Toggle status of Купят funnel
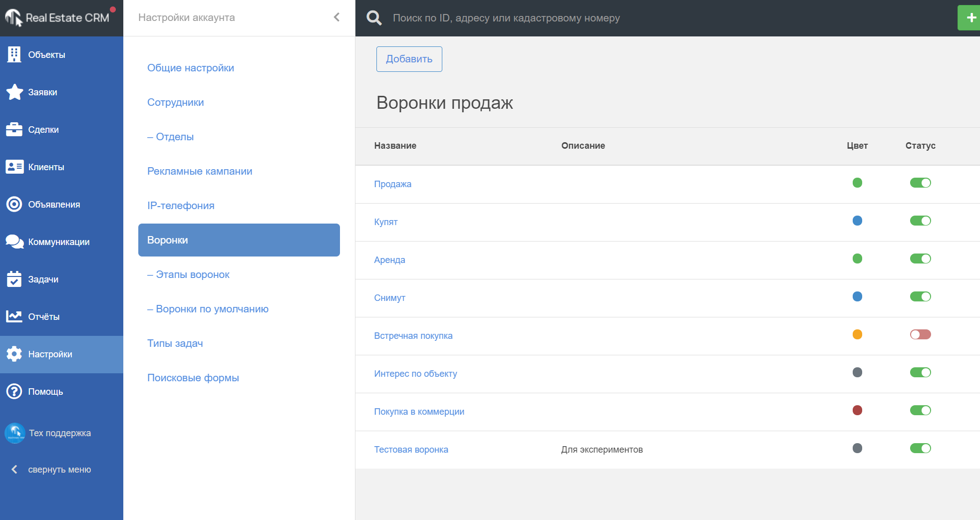 click(x=920, y=221)
